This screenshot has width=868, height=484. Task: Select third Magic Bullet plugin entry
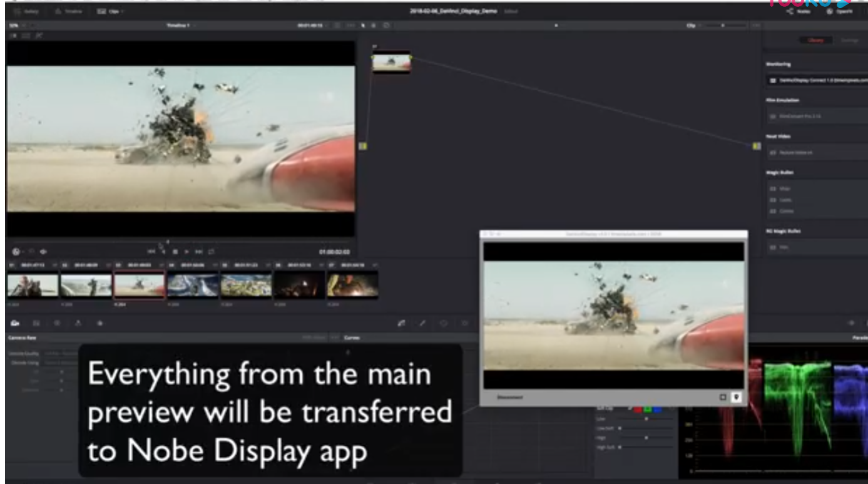click(x=817, y=211)
